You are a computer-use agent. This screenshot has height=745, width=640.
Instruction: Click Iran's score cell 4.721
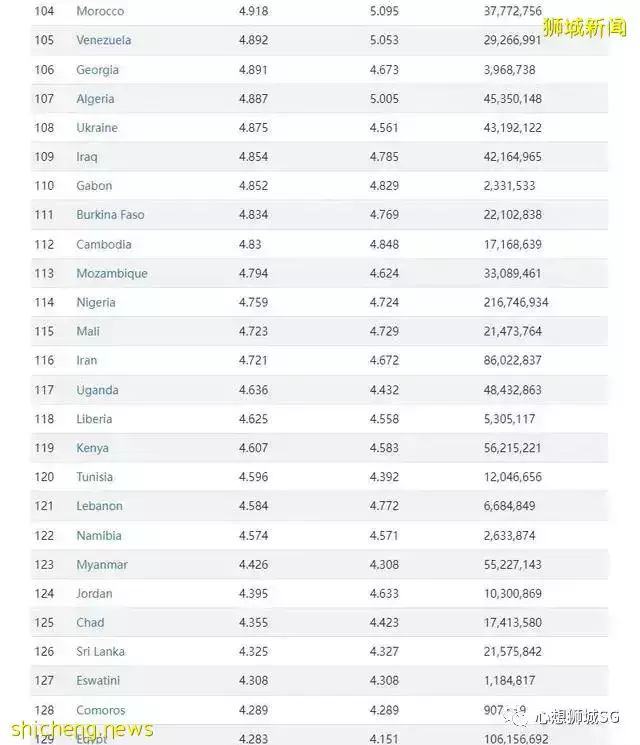point(254,360)
